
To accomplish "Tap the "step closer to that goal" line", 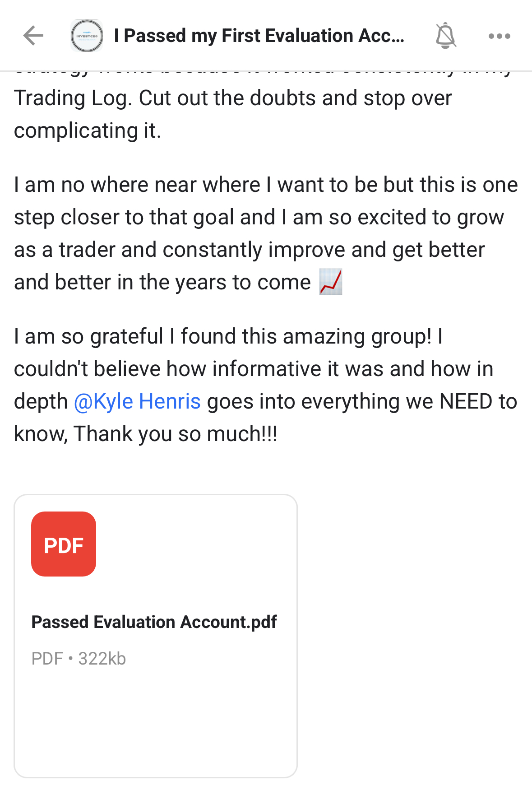I will tap(259, 218).
